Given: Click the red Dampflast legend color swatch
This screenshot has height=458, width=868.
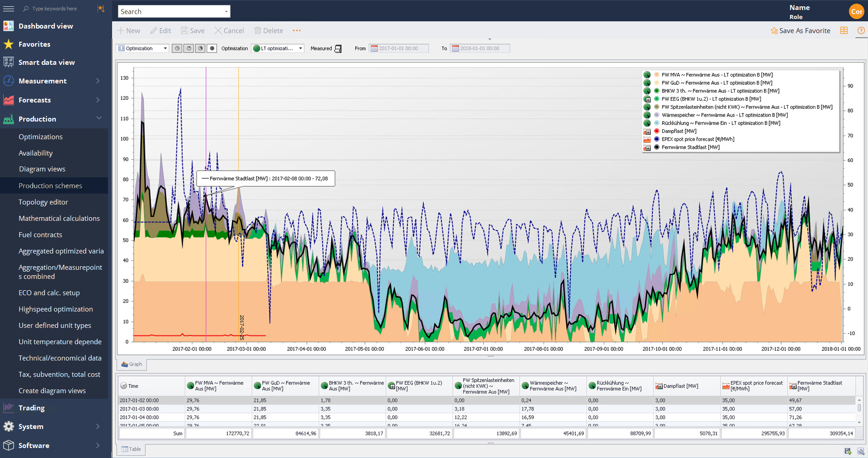Looking at the screenshot, I should pyautogui.click(x=656, y=131).
